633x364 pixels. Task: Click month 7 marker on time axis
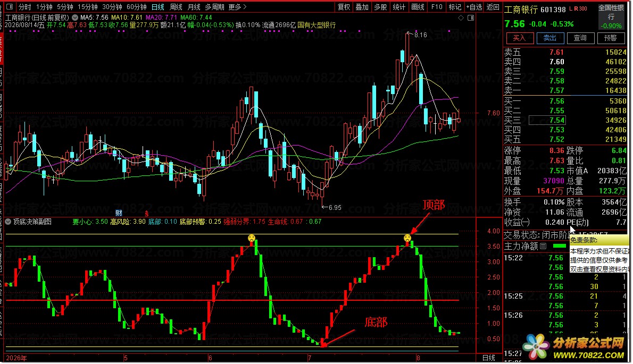pyautogui.click(x=310, y=358)
